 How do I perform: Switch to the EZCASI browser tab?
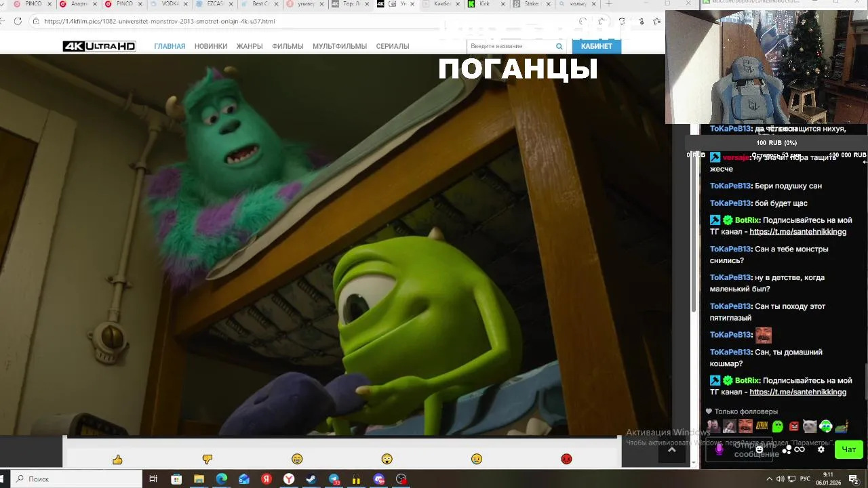tap(214, 4)
